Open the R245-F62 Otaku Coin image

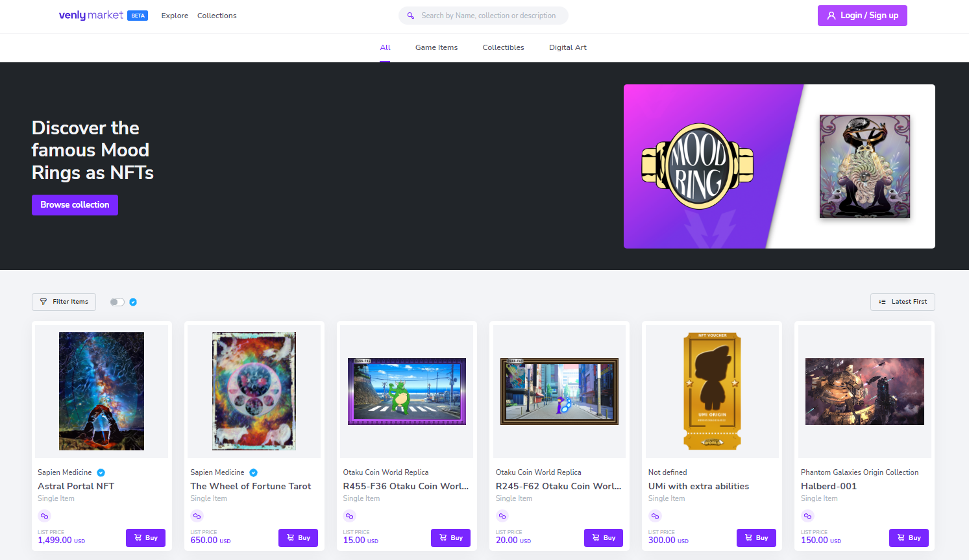point(559,391)
